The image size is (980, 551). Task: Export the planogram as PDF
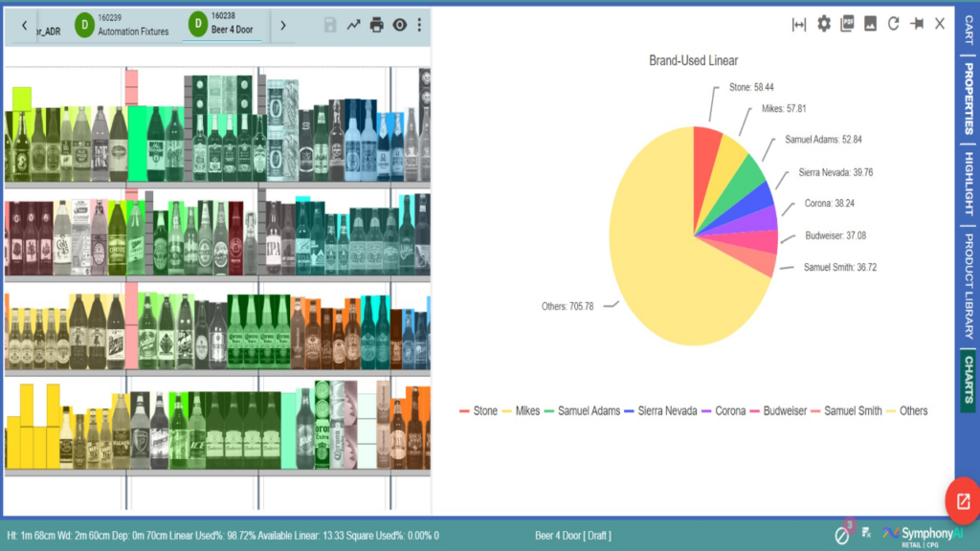(846, 24)
